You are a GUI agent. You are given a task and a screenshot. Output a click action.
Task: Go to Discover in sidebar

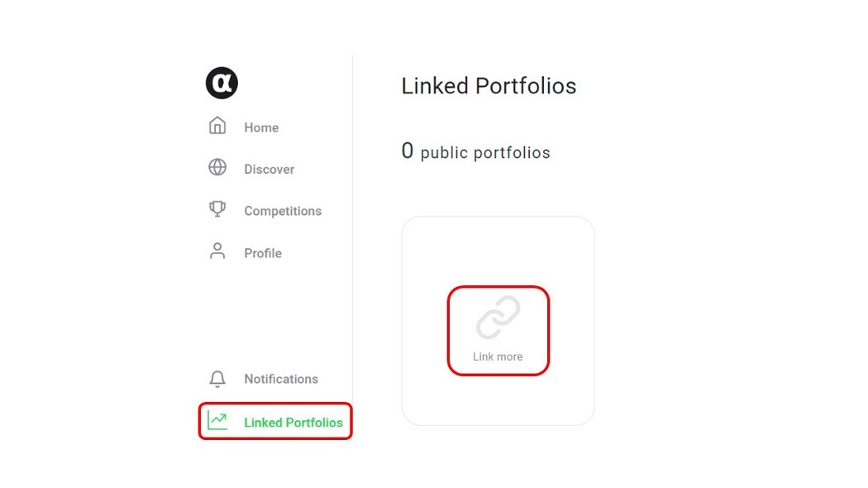click(x=269, y=170)
